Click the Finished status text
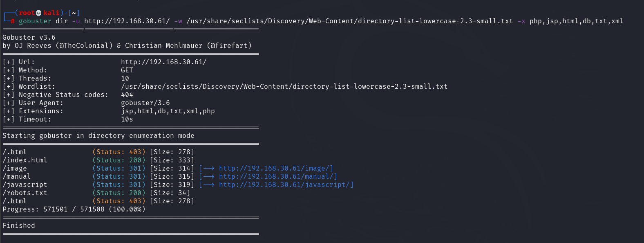The height and width of the screenshot is (243, 644). (19, 225)
